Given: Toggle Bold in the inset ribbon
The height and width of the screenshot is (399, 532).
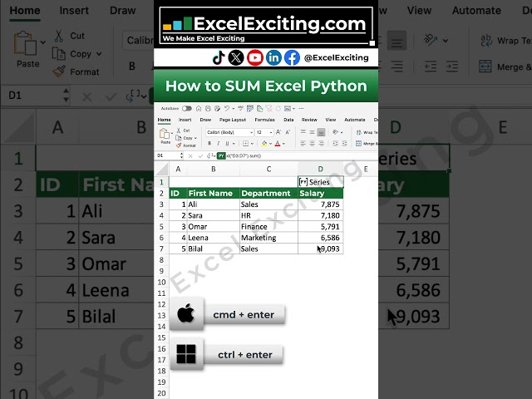Looking at the screenshot, I should coord(209,143).
